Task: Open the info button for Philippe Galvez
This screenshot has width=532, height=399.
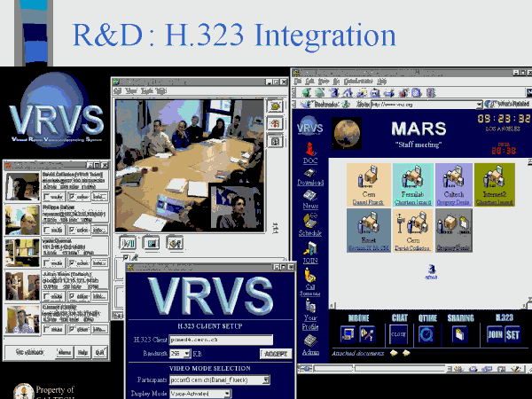Action: point(99,230)
